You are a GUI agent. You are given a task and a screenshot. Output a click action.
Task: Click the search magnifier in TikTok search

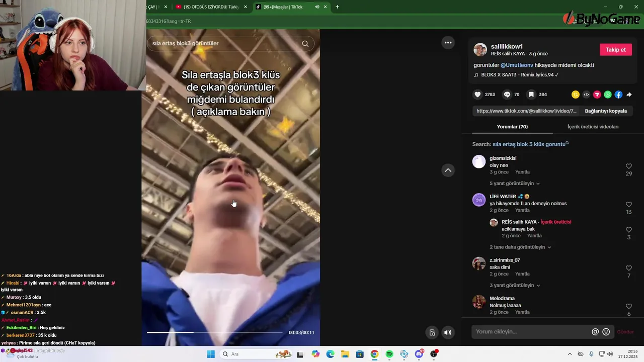pyautogui.click(x=305, y=44)
